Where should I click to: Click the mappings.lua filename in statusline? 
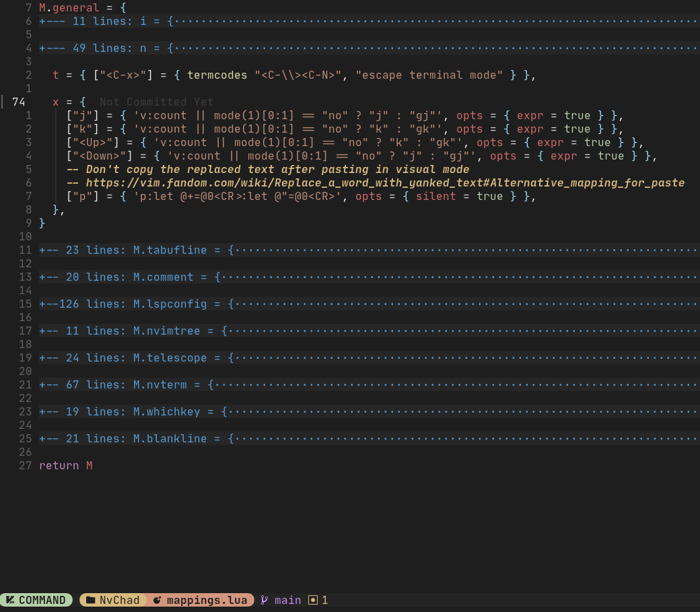click(207, 600)
